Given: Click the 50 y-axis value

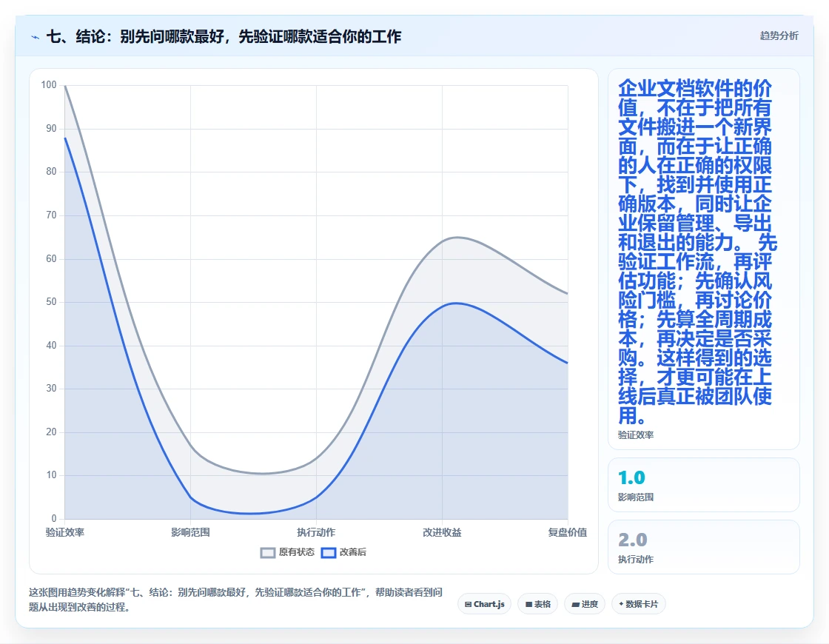Looking at the screenshot, I should coord(51,301).
